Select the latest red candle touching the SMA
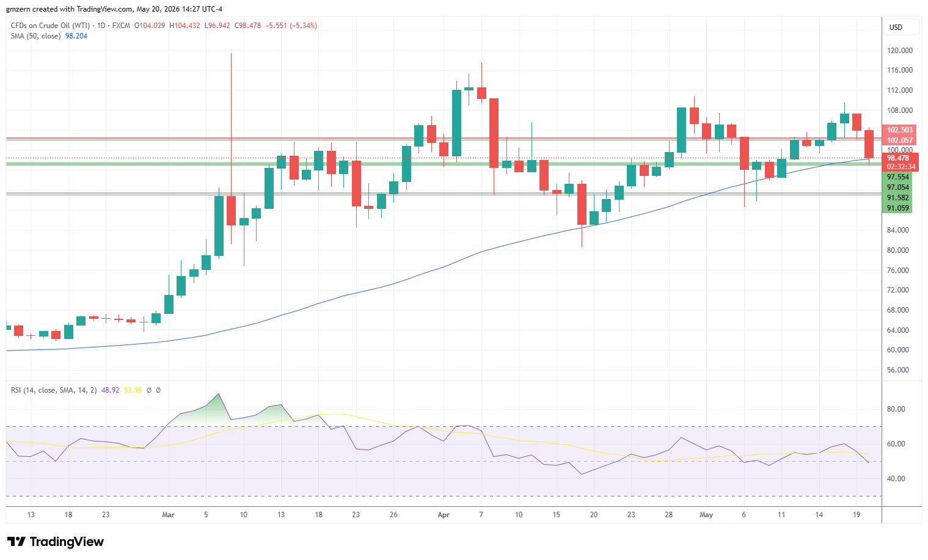The image size is (928, 560). (869, 144)
